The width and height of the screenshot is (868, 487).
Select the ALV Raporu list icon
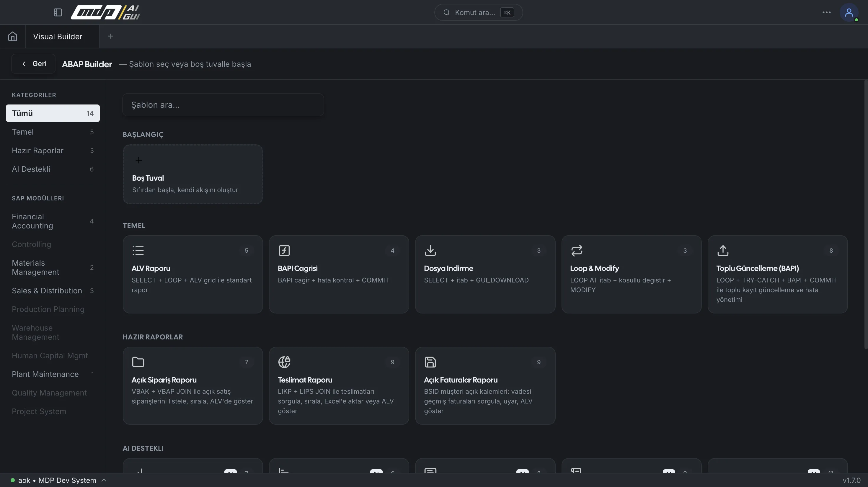(138, 250)
